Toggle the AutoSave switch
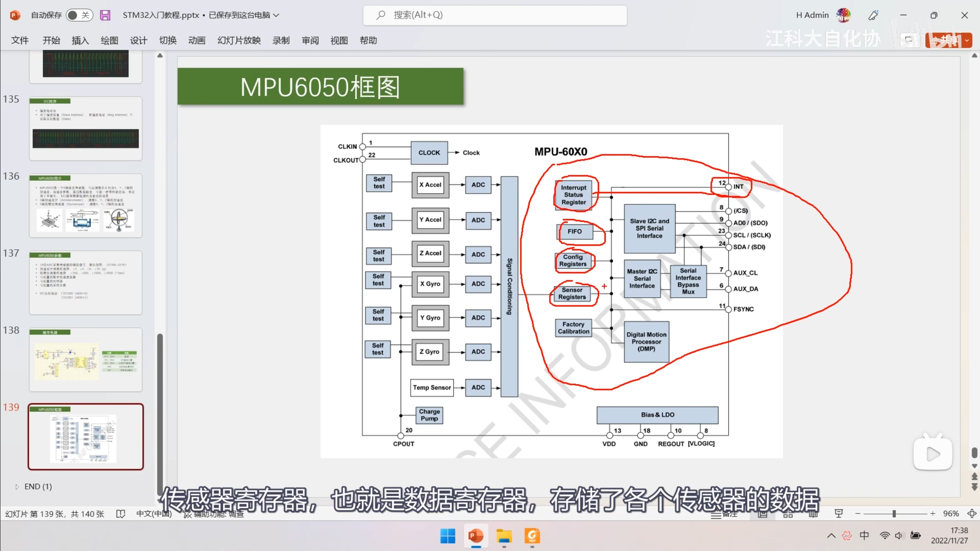 coord(79,15)
